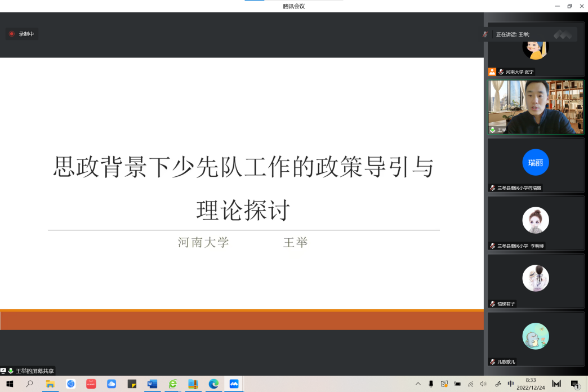The height and width of the screenshot is (392, 588).
Task: Click the slide subtitle line 理论探讨
Action: coord(243,210)
